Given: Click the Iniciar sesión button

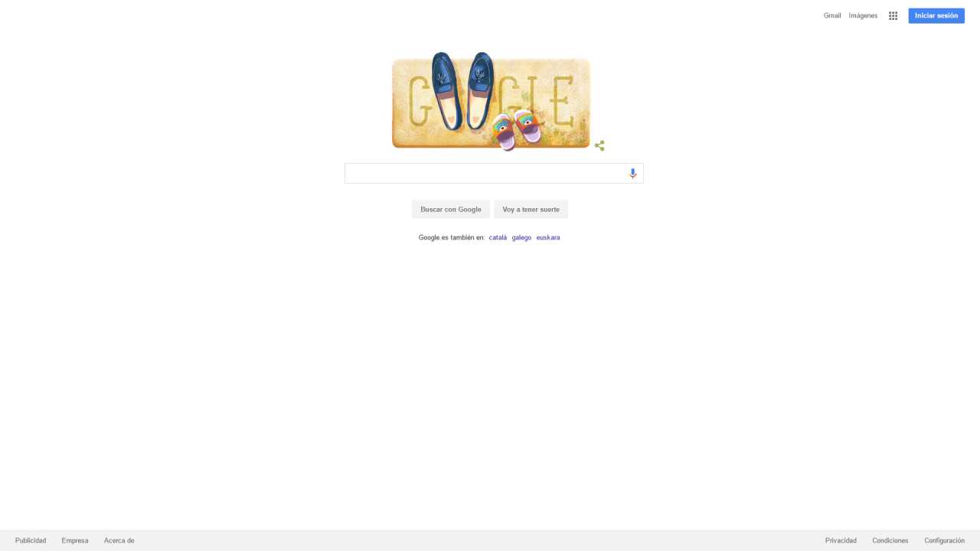Looking at the screenshot, I should (936, 15).
